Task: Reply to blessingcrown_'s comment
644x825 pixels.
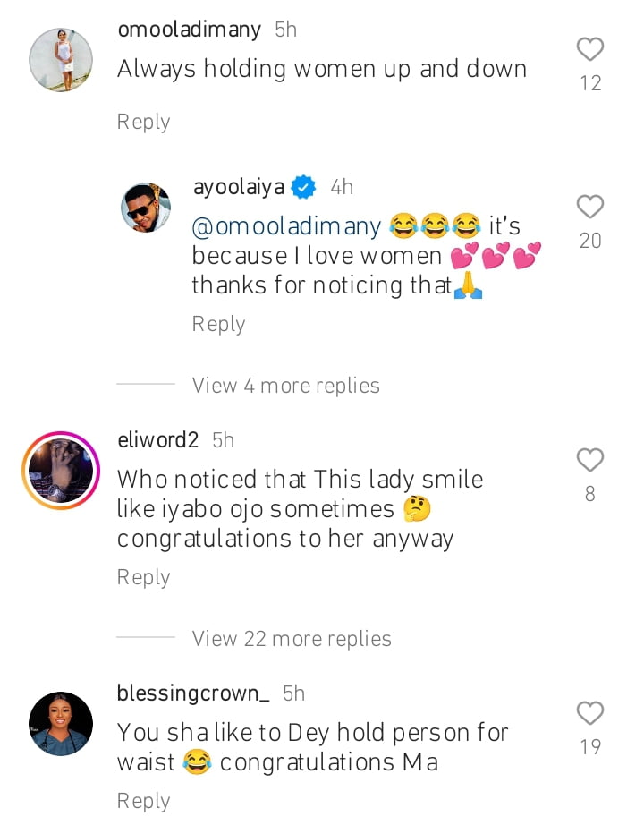Action: click(x=143, y=800)
